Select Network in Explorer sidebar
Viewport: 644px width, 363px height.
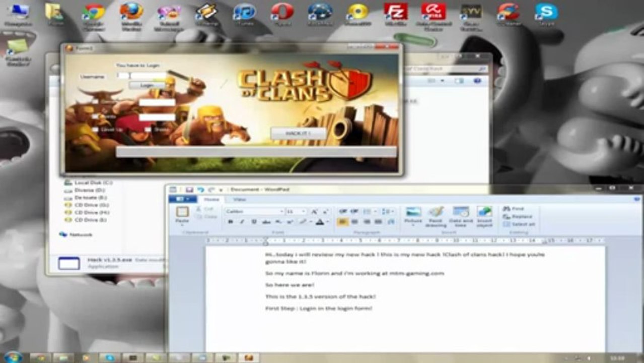click(76, 234)
